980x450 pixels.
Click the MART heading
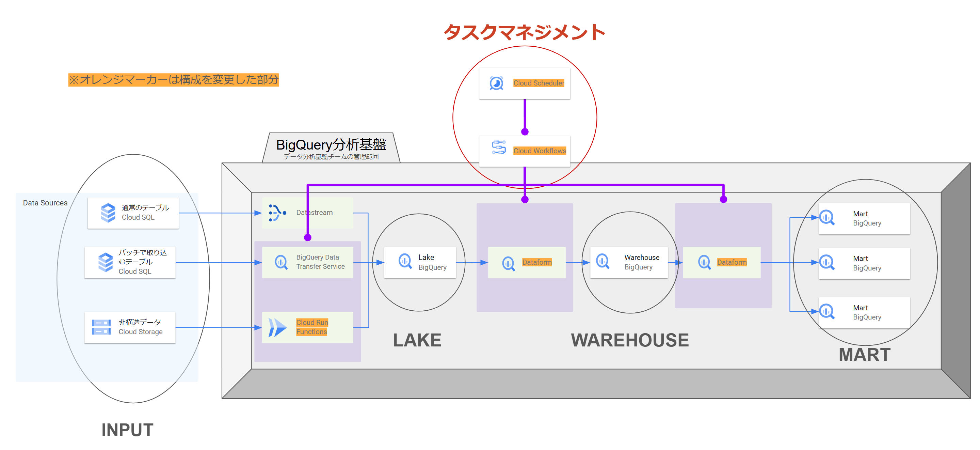[864, 355]
